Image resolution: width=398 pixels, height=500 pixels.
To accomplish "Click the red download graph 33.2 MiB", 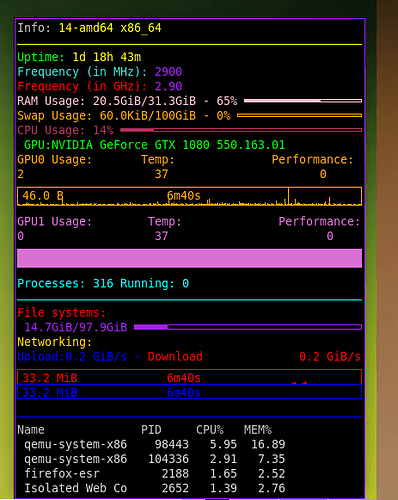I will (x=189, y=377).
